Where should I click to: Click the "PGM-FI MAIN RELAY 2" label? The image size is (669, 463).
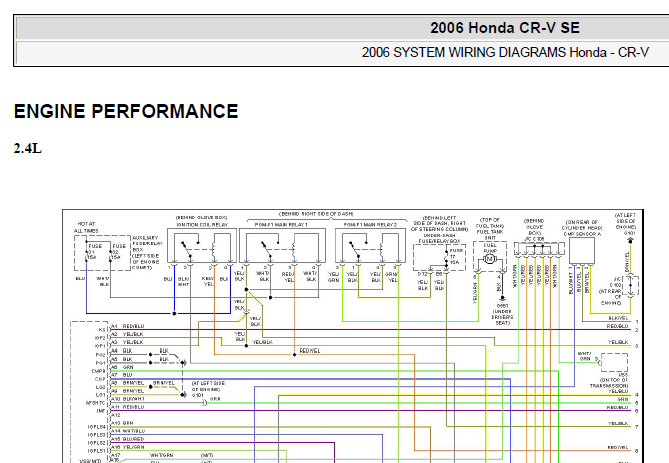[x=370, y=224]
